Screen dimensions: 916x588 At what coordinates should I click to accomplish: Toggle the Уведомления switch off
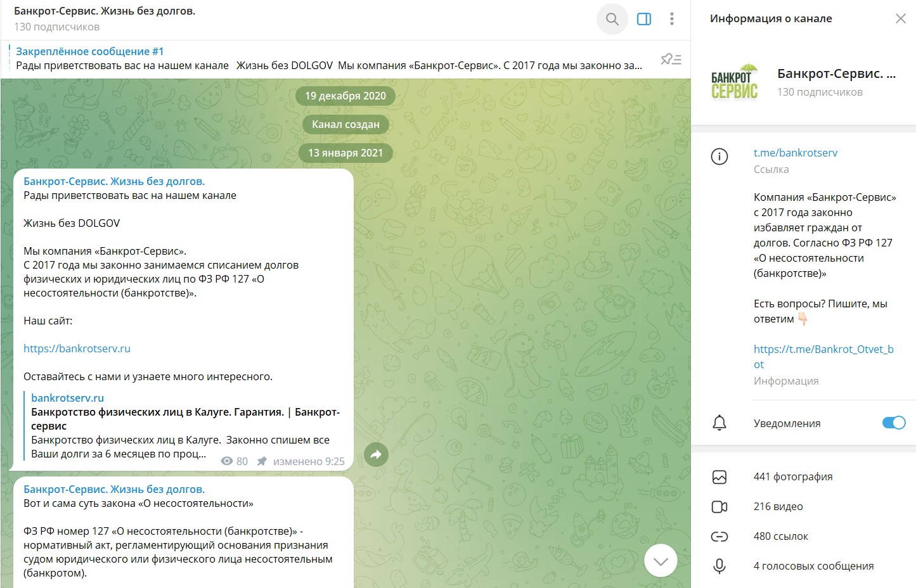coord(894,423)
